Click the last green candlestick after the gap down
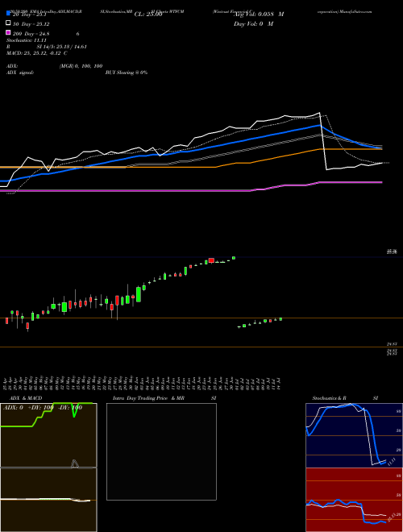The width and height of the screenshot is (403, 532). click(x=280, y=319)
